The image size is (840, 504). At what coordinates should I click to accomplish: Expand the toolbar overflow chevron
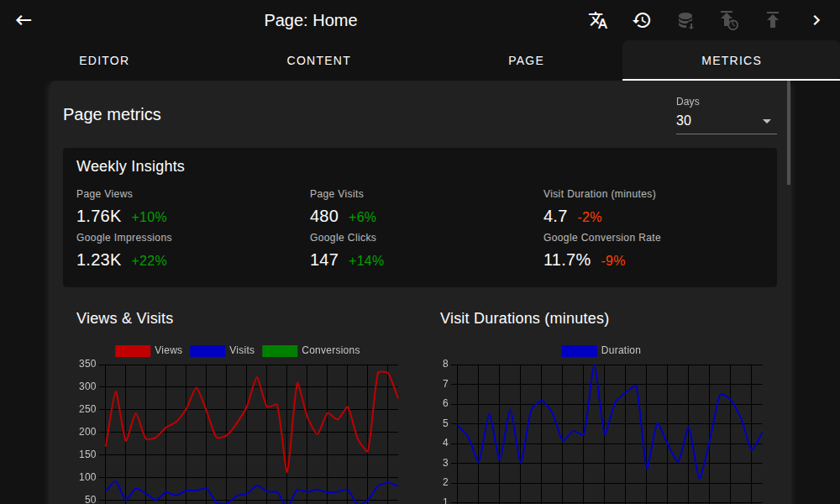click(x=816, y=19)
